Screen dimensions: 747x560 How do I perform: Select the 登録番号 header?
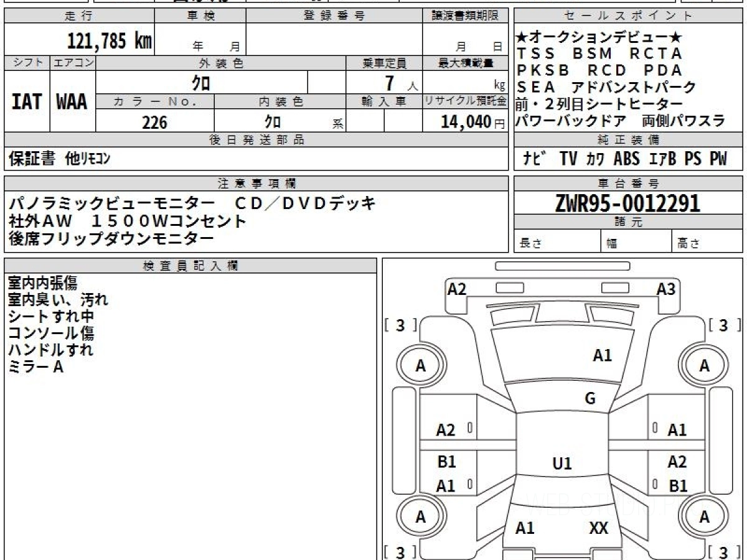pyautogui.click(x=334, y=16)
